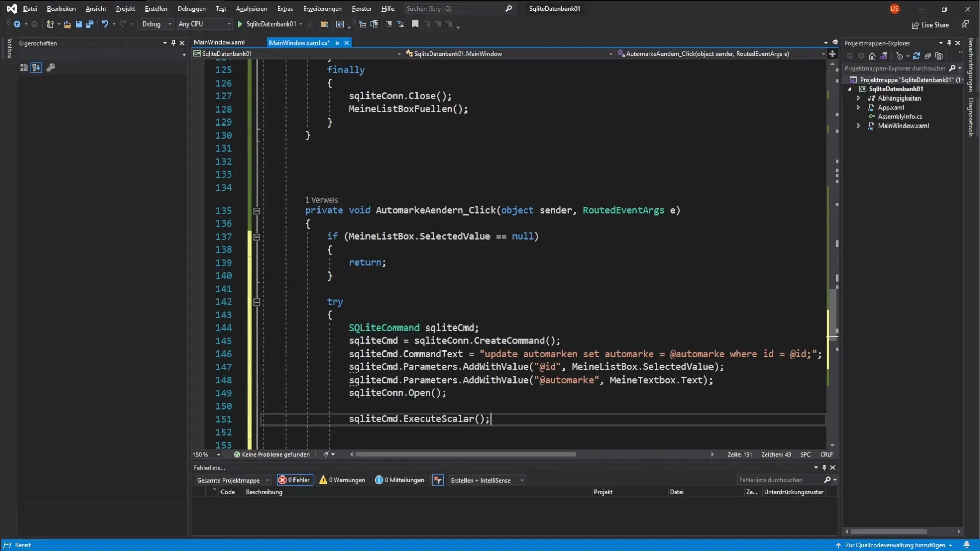Click Zur Quellcodeverwaltung hinzufügen in status bar

point(895,545)
